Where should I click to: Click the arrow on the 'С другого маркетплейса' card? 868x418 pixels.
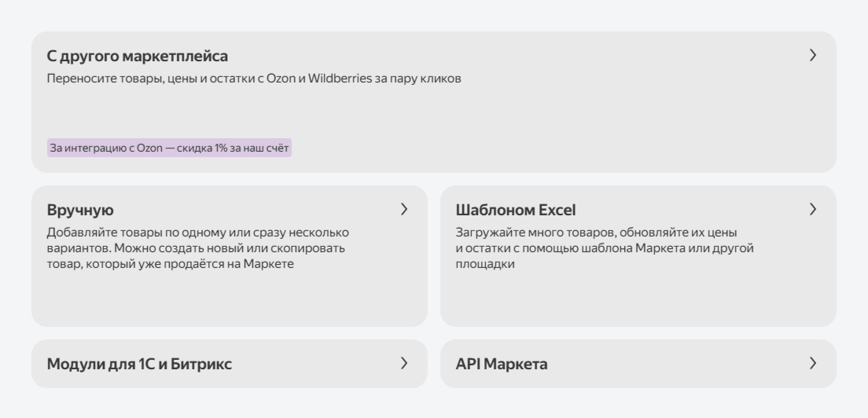click(x=813, y=55)
